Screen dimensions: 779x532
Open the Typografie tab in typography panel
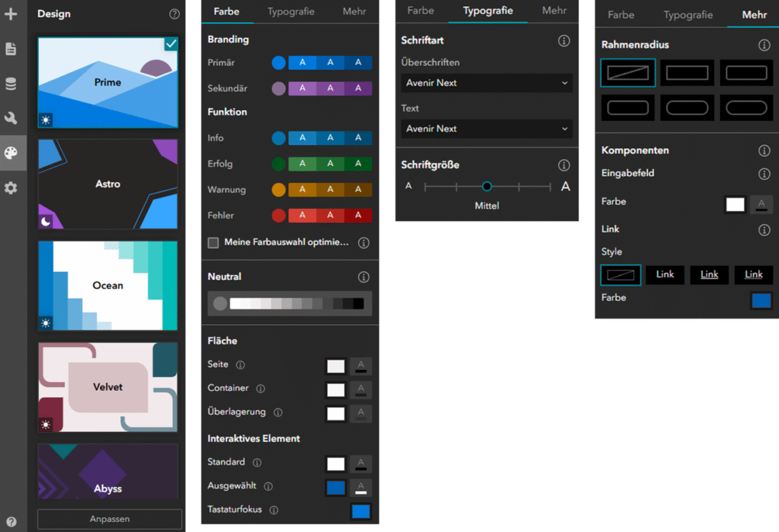(488, 11)
